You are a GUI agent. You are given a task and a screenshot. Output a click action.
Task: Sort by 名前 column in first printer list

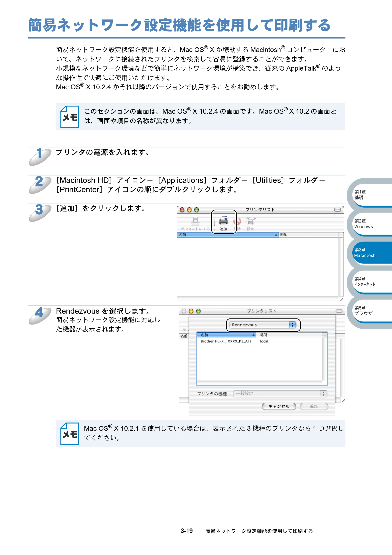228,235
